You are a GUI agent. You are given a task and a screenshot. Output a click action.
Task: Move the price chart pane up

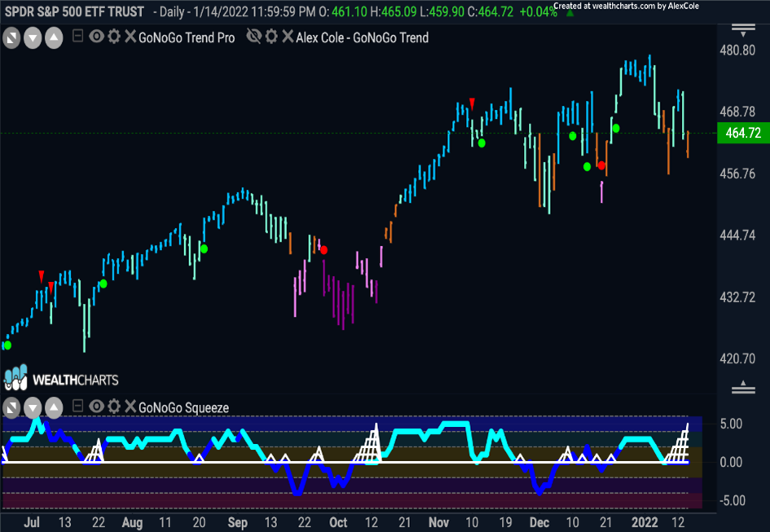pos(54,37)
